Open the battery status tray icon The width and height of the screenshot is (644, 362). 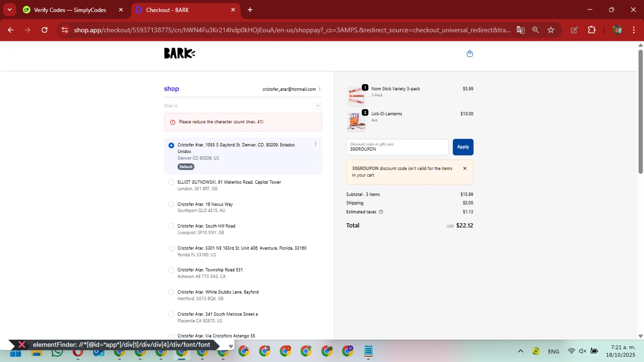594,351
